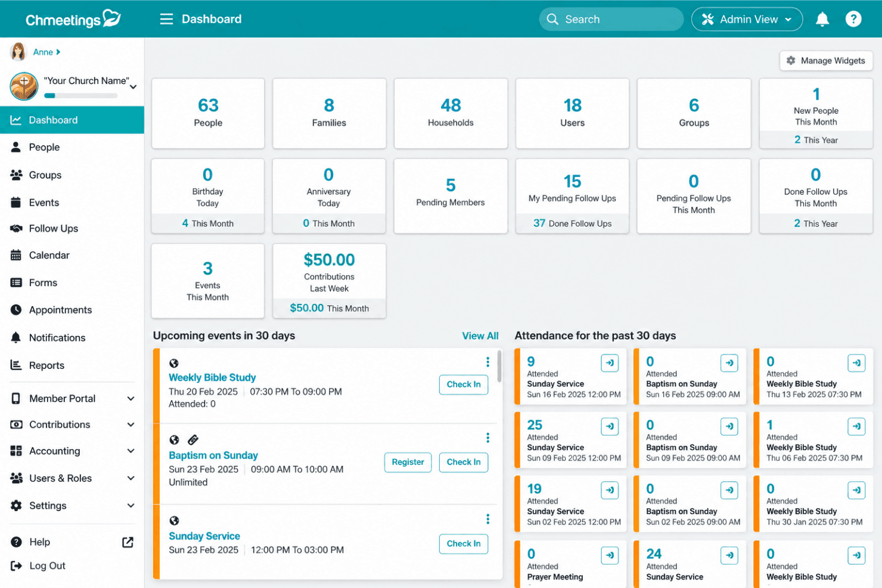Open three-dot menu for Weekly Bible Study
The height and width of the screenshot is (588, 882).
(x=487, y=362)
